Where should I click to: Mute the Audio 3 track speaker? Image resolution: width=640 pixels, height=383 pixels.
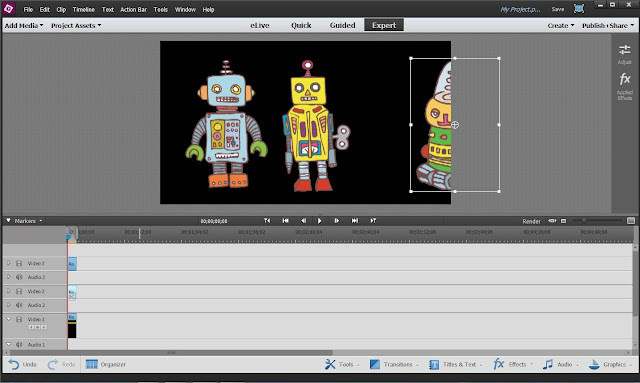click(x=19, y=277)
